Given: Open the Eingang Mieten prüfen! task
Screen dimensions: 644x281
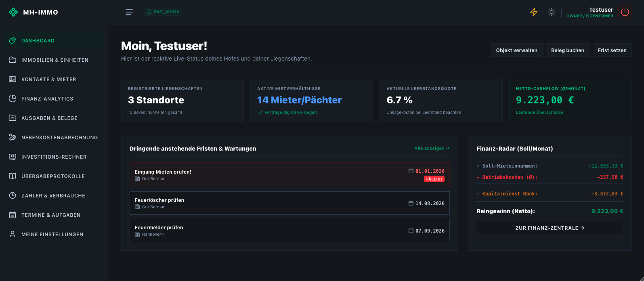Looking at the screenshot, I should click(x=289, y=175).
